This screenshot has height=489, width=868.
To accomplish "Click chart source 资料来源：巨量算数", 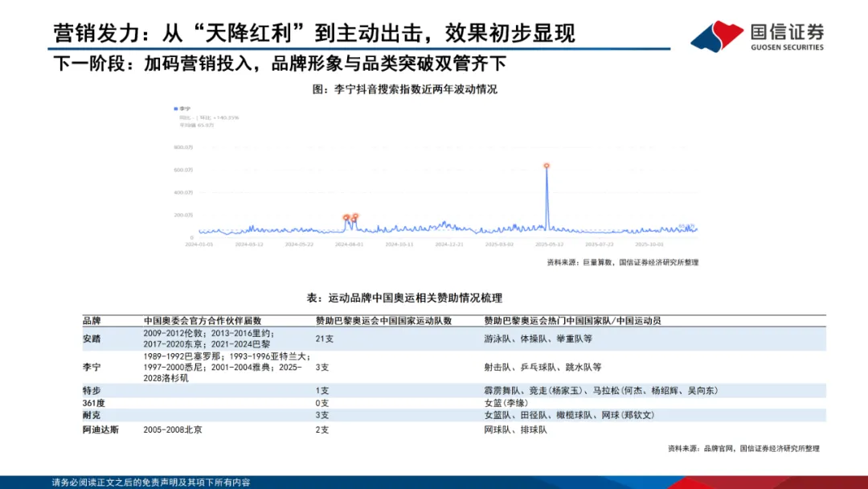I will pos(623,262).
